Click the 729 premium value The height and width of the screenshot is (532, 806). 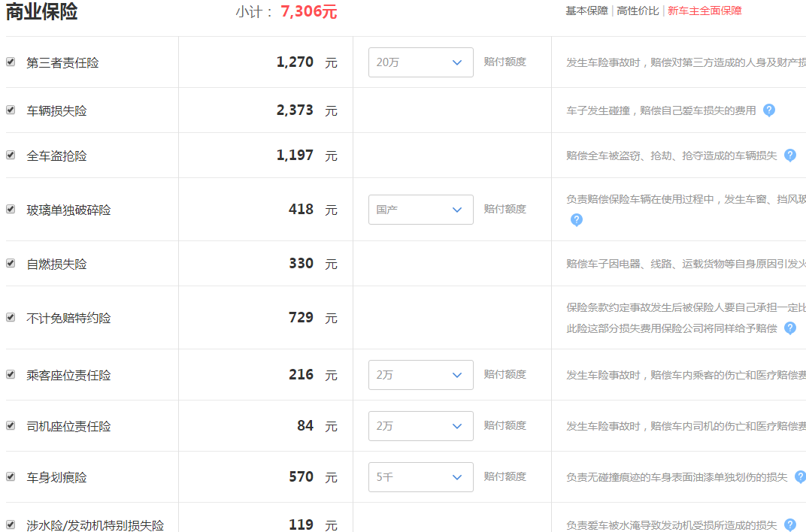301,317
